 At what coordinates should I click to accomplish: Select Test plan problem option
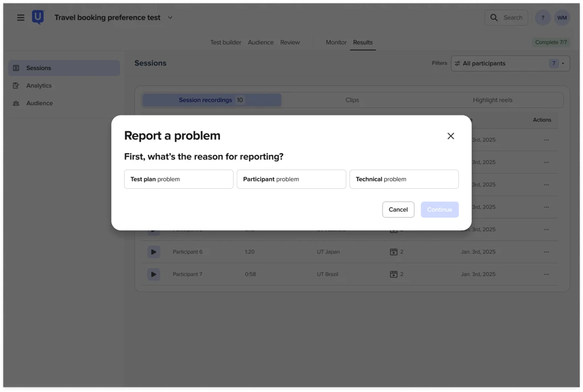(x=178, y=179)
